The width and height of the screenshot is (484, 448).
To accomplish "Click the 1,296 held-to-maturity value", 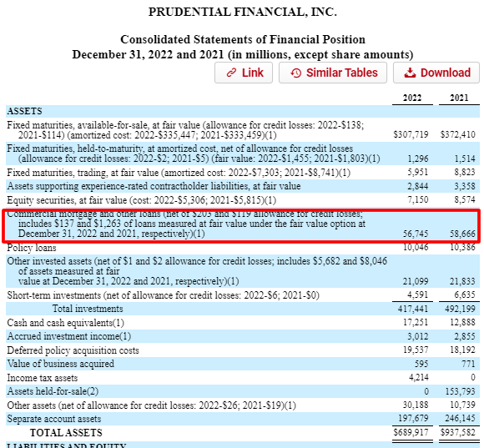I will 418,159.
